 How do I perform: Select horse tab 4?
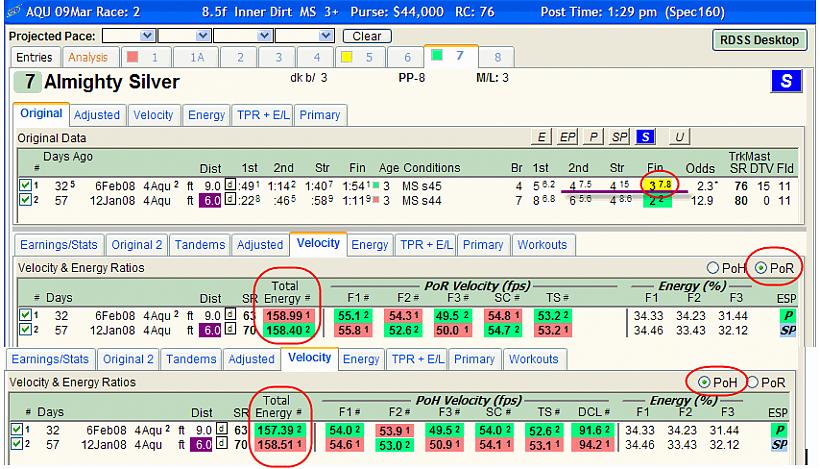(316, 57)
